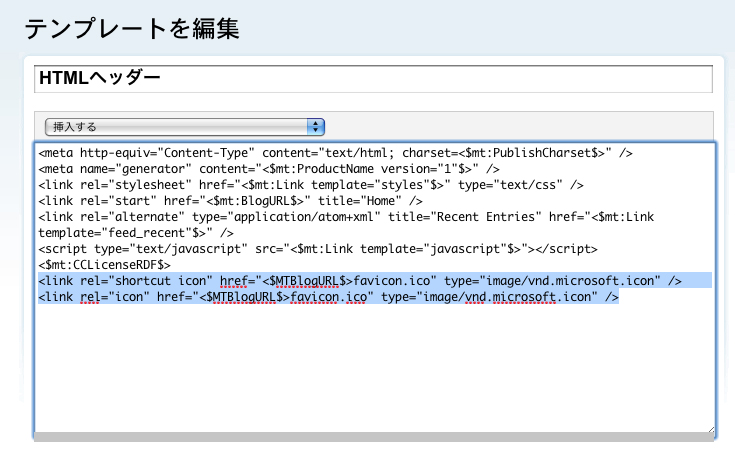Click the line containing meta http-equiv Content-Type
Viewport: 735px width, 455px height.
coord(335,153)
